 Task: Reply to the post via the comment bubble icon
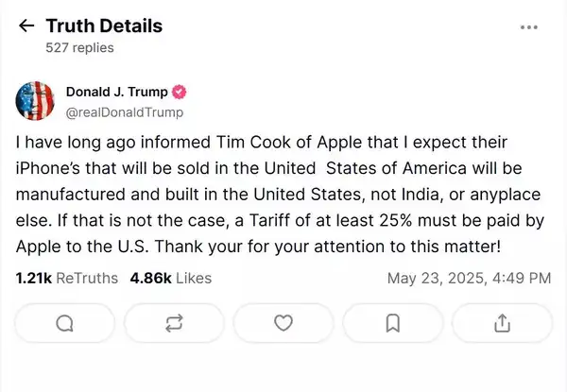pyautogui.click(x=64, y=323)
